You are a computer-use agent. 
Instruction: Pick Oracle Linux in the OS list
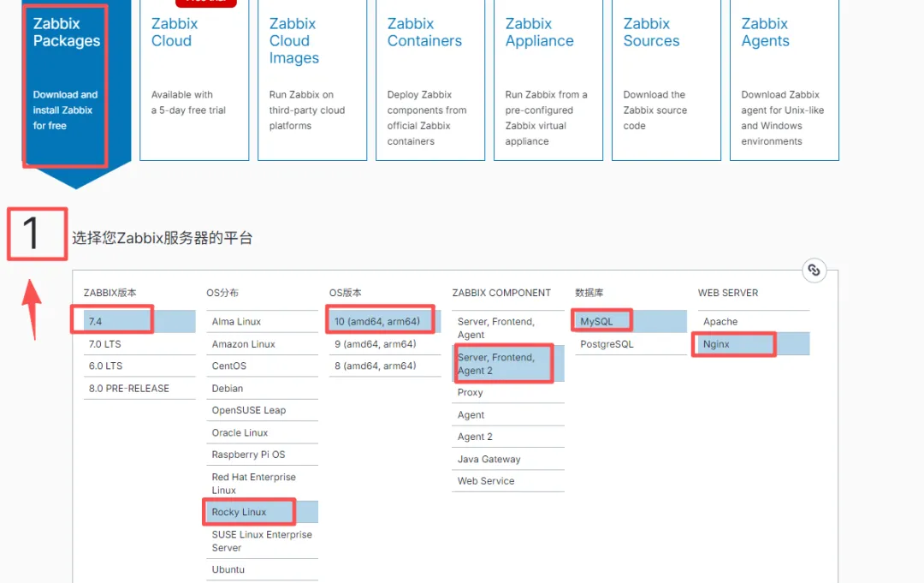(x=263, y=432)
